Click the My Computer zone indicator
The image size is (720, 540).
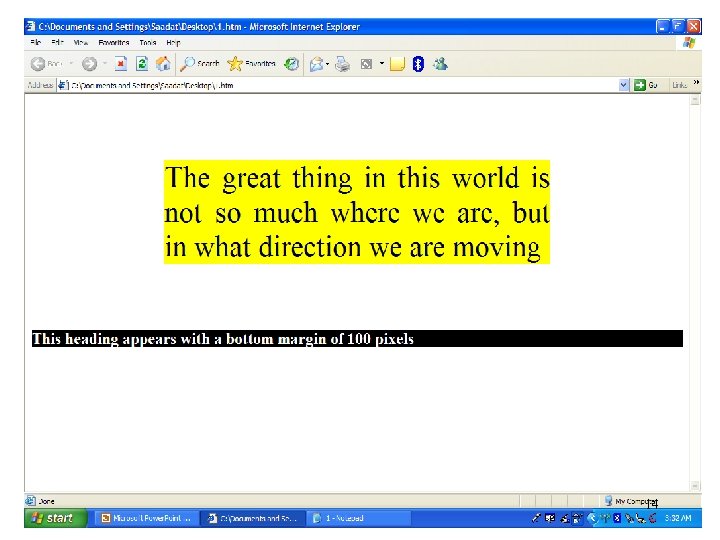click(x=632, y=501)
